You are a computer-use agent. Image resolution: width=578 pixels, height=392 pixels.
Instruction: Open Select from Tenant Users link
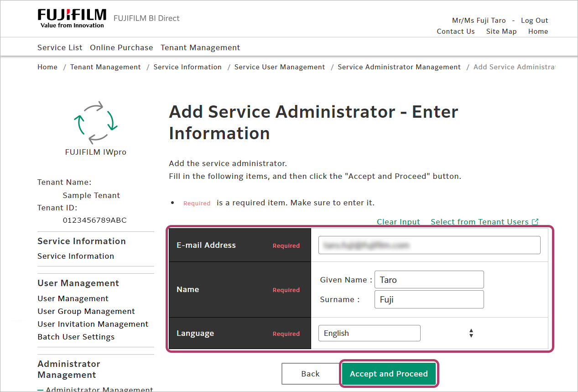click(479, 222)
